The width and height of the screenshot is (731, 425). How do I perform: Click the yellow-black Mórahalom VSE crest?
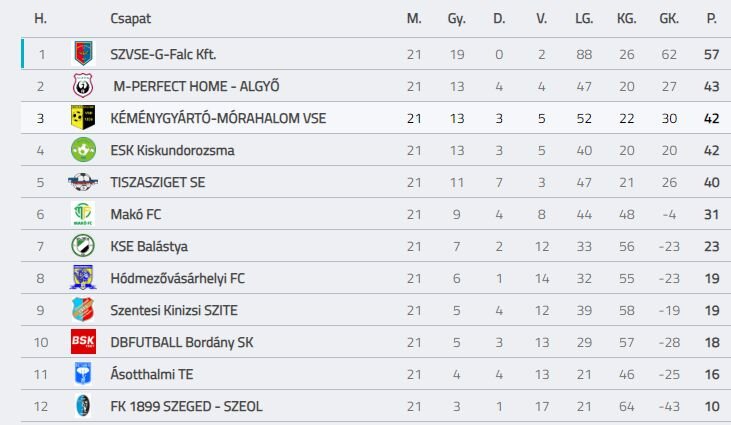[83, 117]
